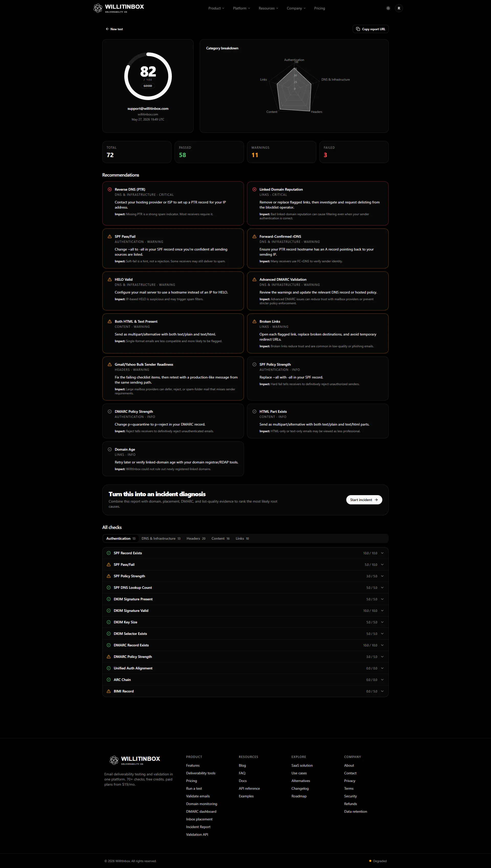Click the Passed 58 stat card
This screenshot has width=491, height=868.
coord(209,152)
